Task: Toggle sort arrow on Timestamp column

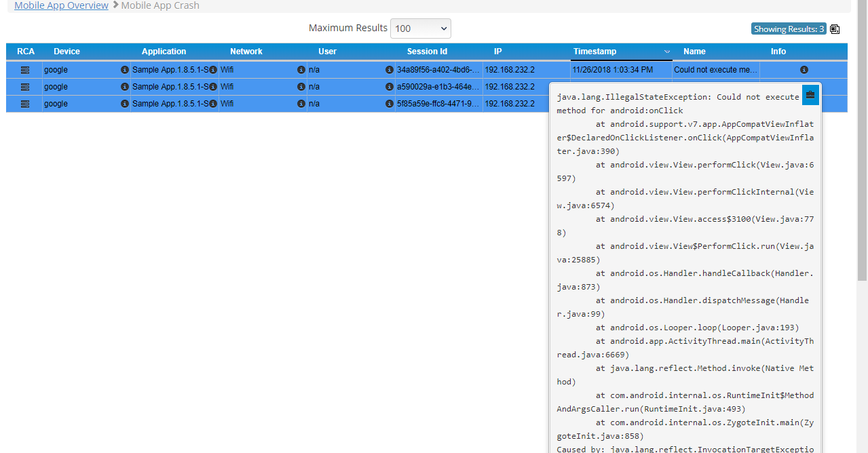Action: click(666, 52)
